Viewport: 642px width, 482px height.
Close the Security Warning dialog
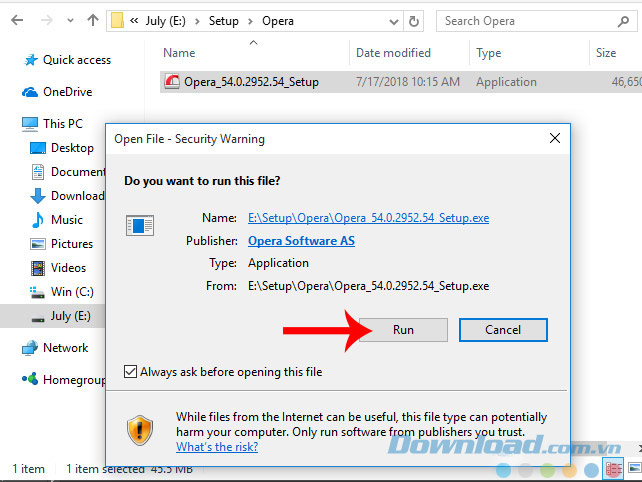click(555, 138)
